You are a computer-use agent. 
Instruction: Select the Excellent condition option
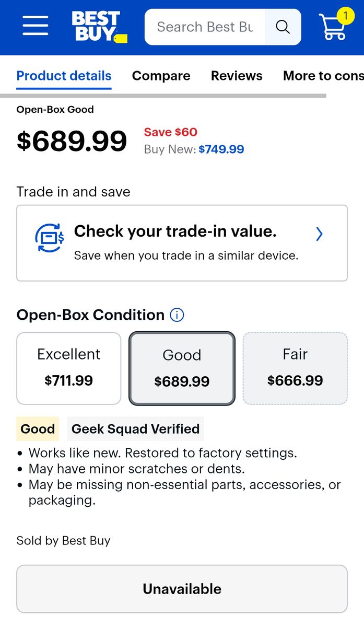click(69, 368)
